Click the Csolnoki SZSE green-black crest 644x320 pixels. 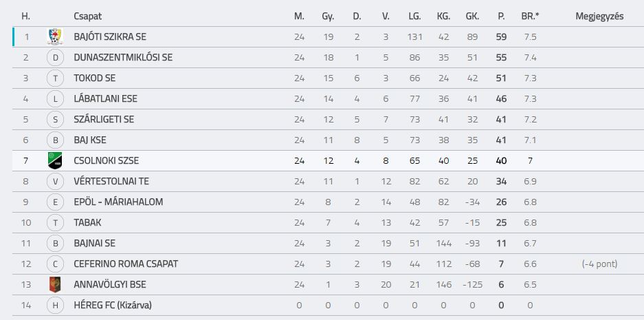coord(55,160)
